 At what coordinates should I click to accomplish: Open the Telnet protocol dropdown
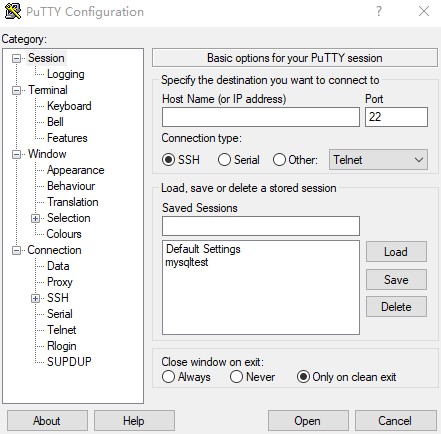(378, 160)
